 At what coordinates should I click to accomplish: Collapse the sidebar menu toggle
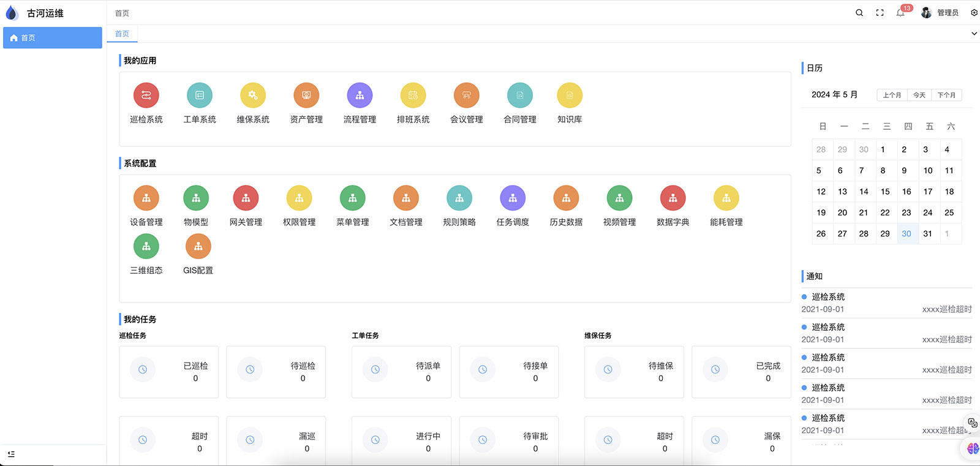point(11,454)
